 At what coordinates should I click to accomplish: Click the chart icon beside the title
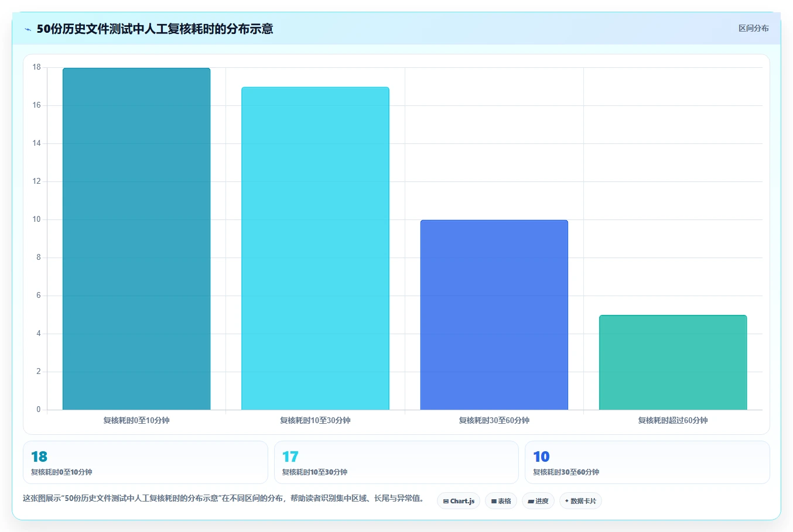[x=28, y=29]
